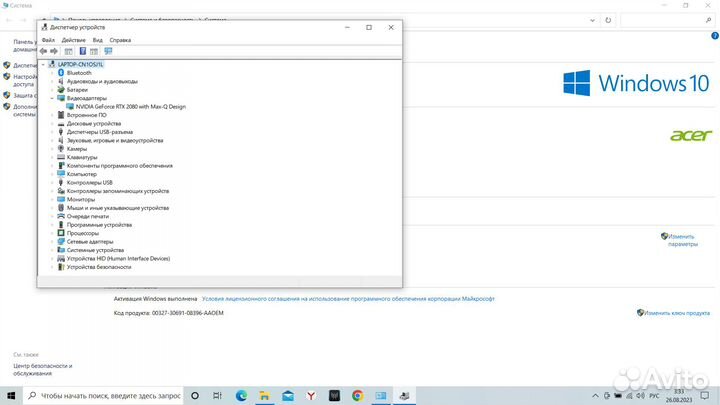This screenshot has width=720, height=405.
Task: Expand Устройства HID category
Action: point(52,259)
